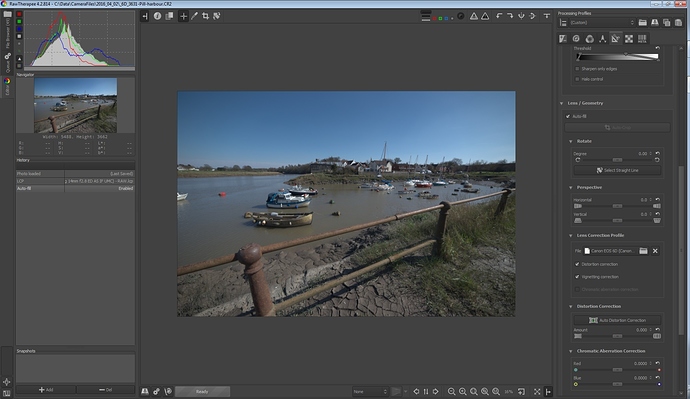Viewport: 690px width, 399px height.
Task: Adjust the Distortion Amount slider
Action: pyautogui.click(x=617, y=336)
